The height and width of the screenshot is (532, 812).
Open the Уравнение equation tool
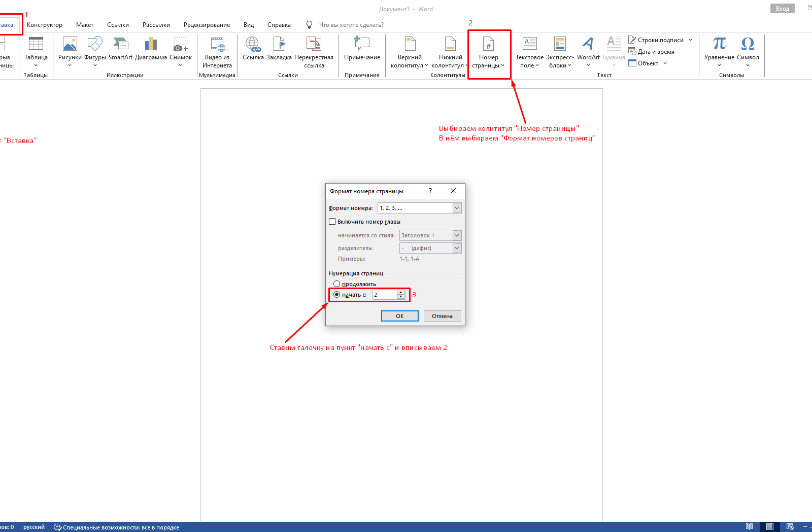click(719, 45)
